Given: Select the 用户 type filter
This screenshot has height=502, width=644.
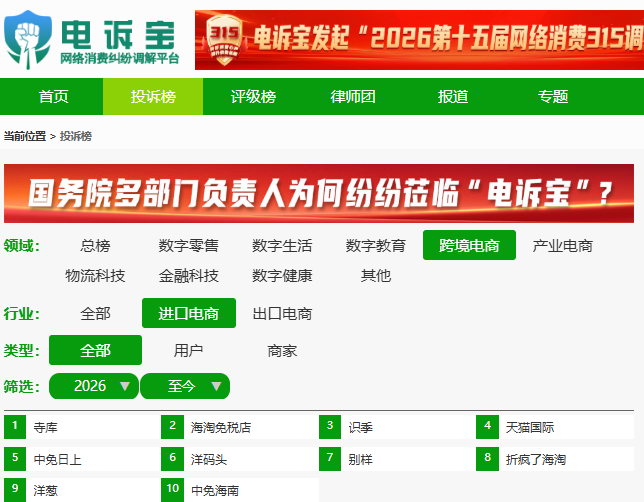Looking at the screenshot, I should (189, 350).
